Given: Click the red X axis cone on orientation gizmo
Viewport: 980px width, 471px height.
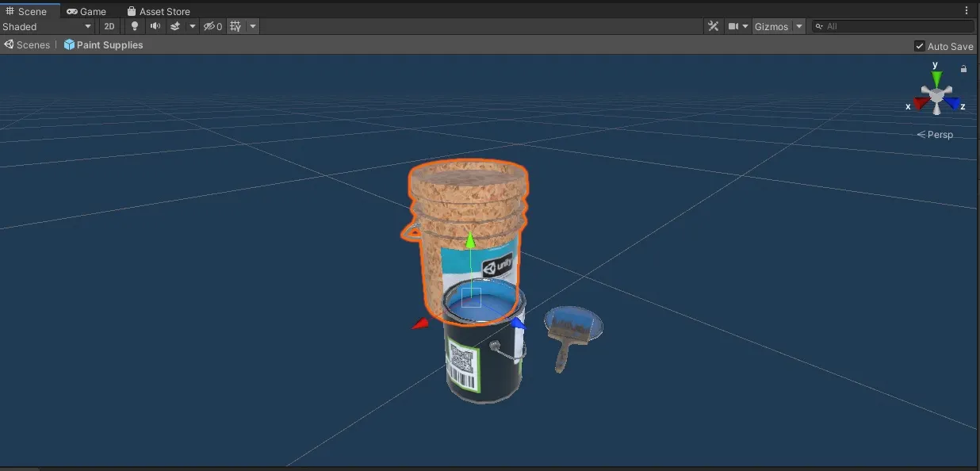Looking at the screenshot, I should tap(921, 103).
